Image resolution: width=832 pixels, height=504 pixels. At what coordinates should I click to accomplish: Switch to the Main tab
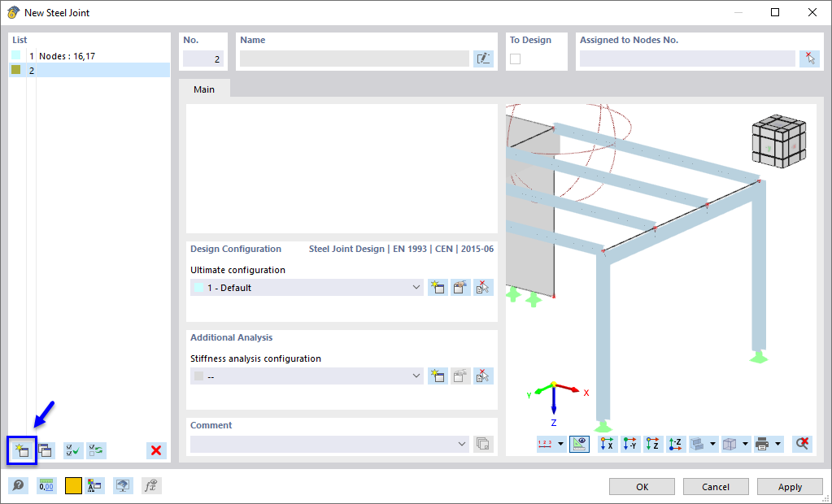tap(204, 89)
